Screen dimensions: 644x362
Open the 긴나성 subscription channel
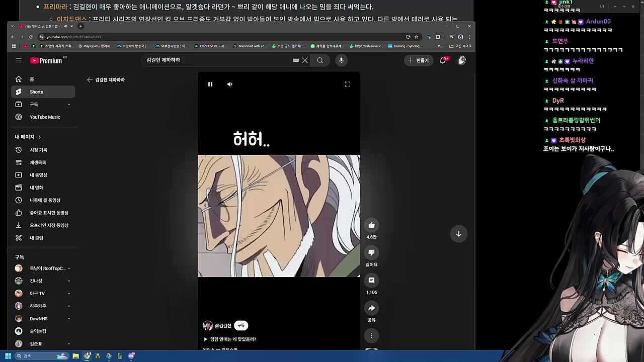coord(43,281)
